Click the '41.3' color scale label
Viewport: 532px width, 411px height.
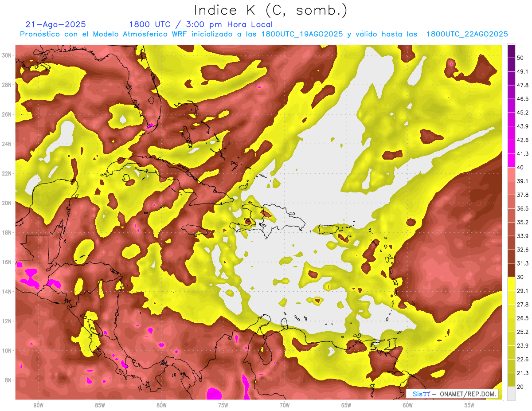click(523, 153)
